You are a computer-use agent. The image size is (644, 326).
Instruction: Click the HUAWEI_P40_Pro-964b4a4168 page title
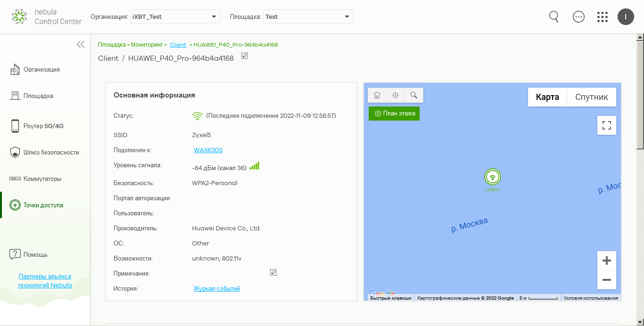pyautogui.click(x=181, y=58)
